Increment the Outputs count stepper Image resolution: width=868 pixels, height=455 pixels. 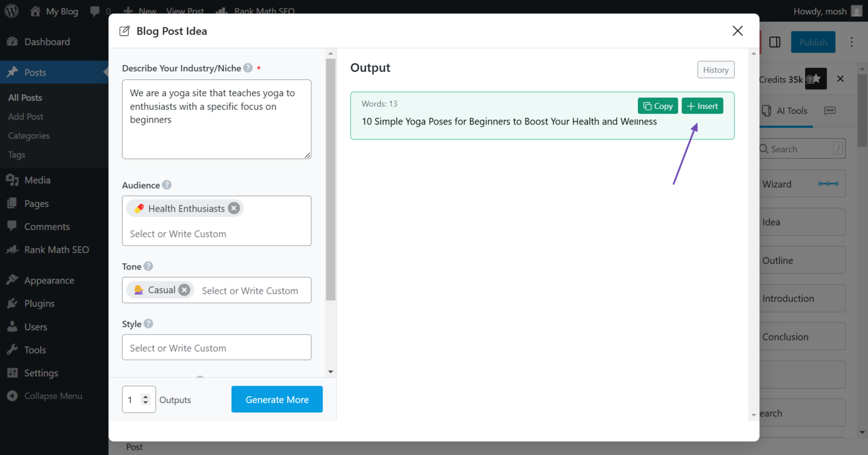146,395
